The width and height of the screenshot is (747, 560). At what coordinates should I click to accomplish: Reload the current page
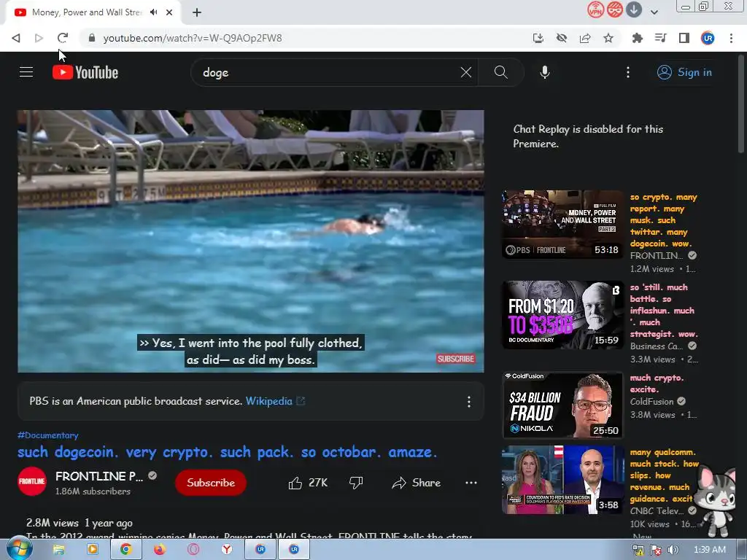click(x=63, y=38)
